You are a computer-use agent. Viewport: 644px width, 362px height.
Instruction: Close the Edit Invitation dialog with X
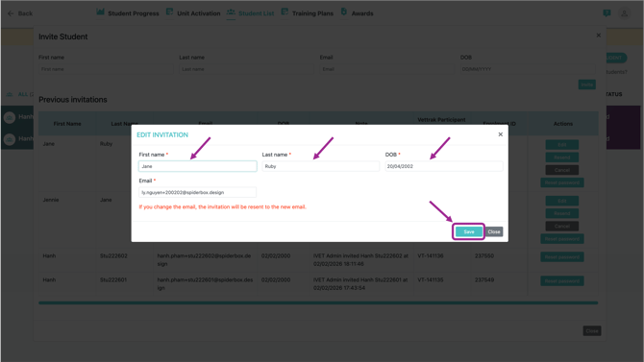tap(500, 134)
